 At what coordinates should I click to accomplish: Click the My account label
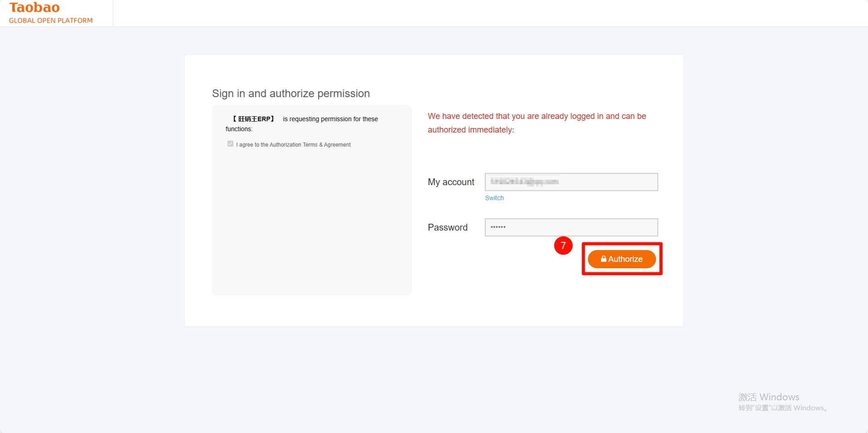click(451, 182)
